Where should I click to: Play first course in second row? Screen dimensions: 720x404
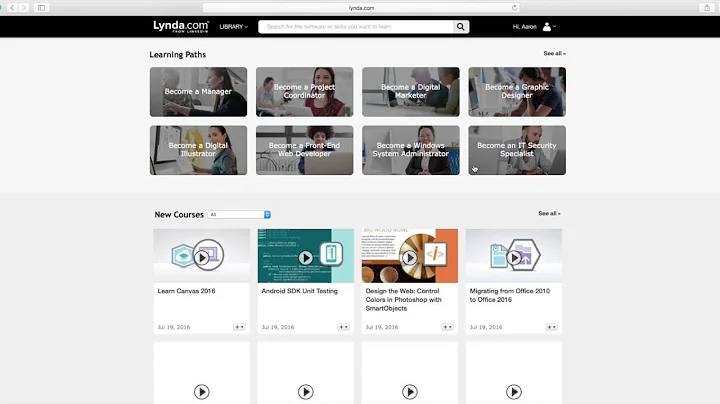202,392
